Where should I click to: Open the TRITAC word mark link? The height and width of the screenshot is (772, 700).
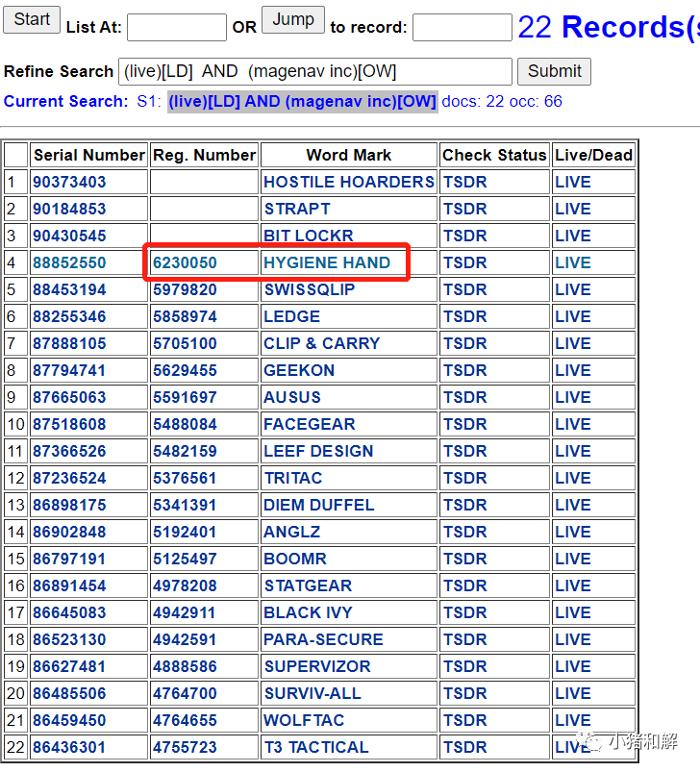tap(293, 478)
